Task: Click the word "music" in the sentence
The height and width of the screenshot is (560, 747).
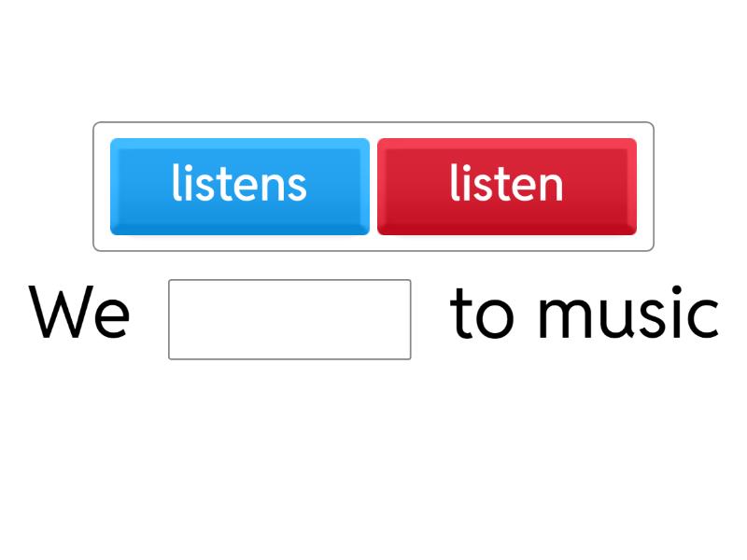Action: tap(627, 315)
